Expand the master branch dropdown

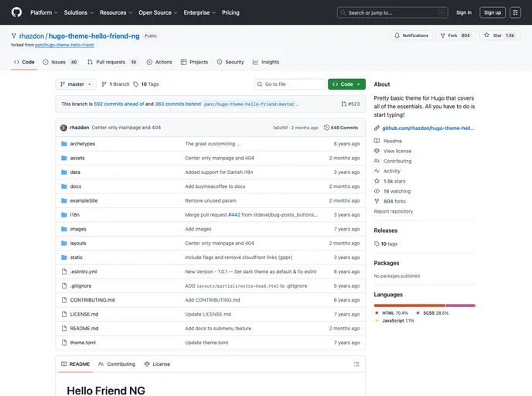[76, 84]
